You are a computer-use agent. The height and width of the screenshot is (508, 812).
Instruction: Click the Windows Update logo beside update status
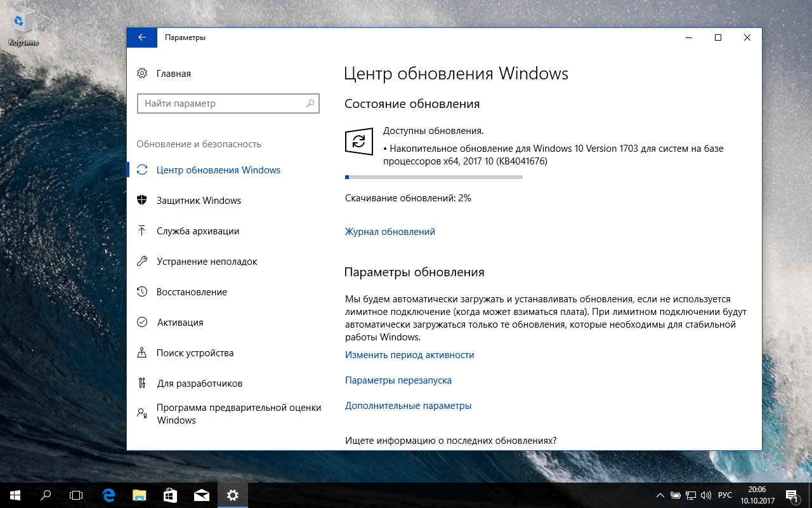point(359,141)
